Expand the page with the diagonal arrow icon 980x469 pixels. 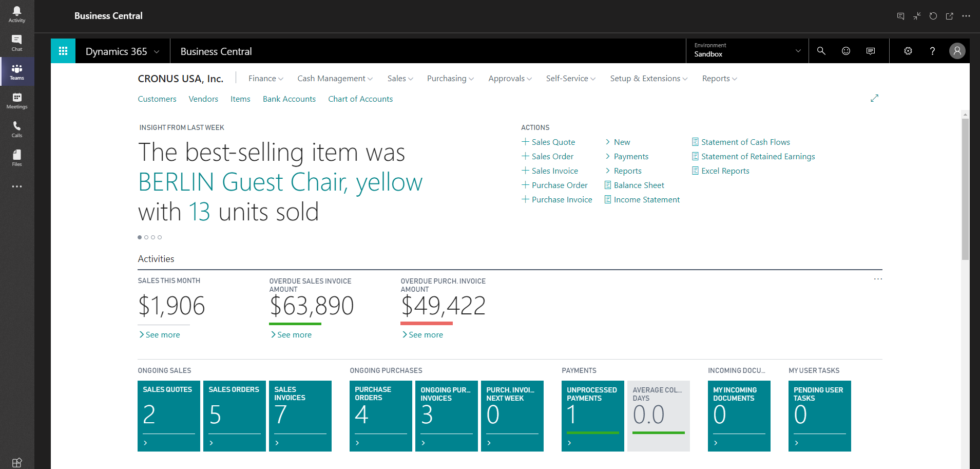[x=874, y=98]
